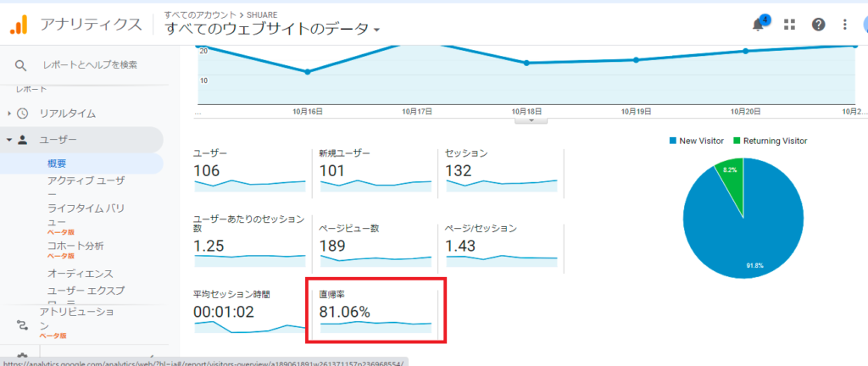Click the 10月16日 data point on chart

click(x=308, y=72)
